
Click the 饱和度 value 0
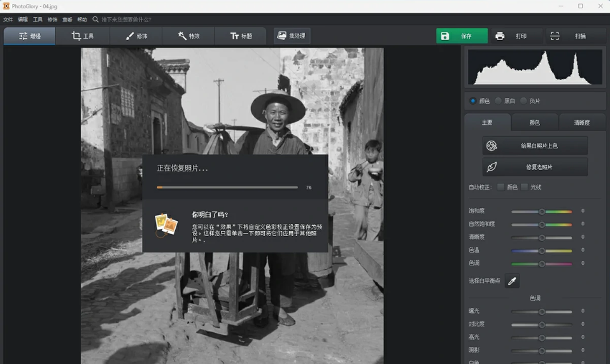tap(583, 211)
